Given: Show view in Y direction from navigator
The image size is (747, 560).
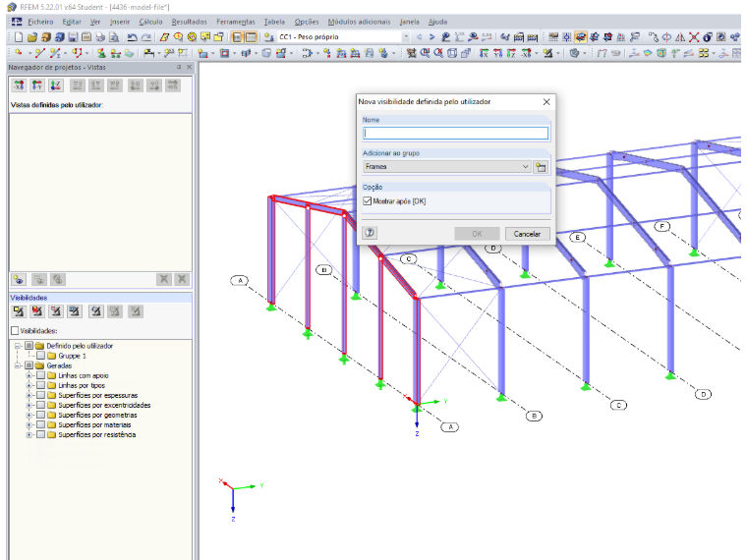Looking at the screenshot, I should 37,85.
